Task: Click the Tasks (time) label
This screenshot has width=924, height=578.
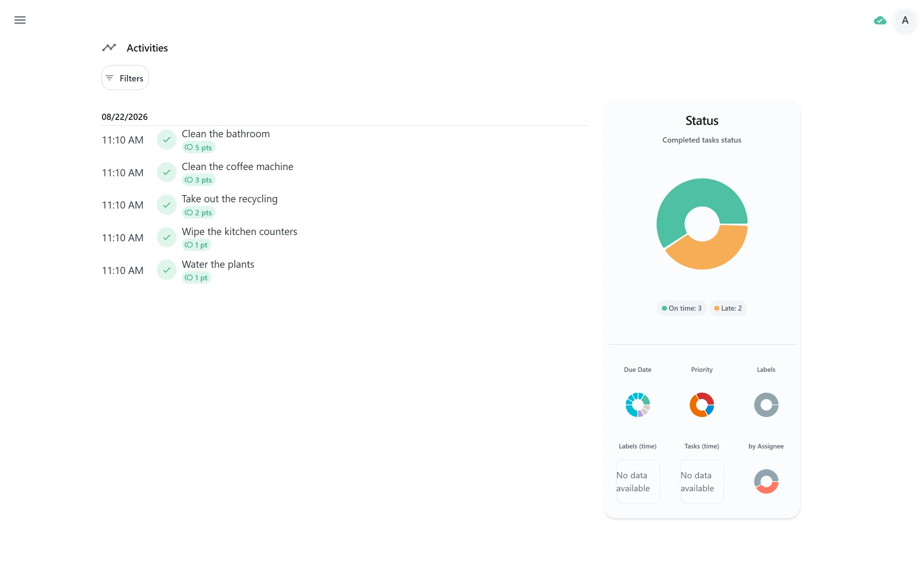Action: [x=702, y=446]
